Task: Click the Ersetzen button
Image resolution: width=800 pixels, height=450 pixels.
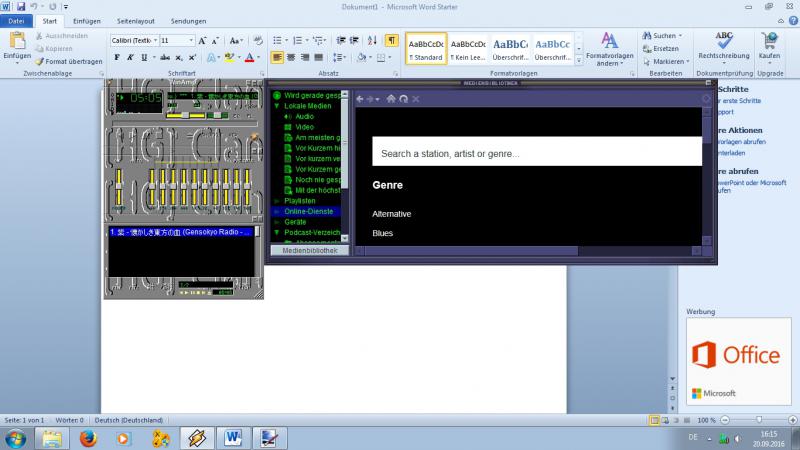Action: coord(661,48)
